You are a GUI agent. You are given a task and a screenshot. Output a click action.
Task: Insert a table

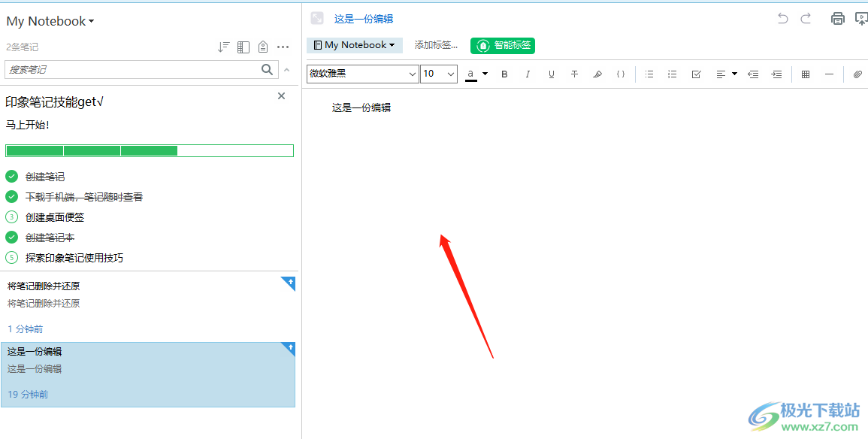point(806,74)
